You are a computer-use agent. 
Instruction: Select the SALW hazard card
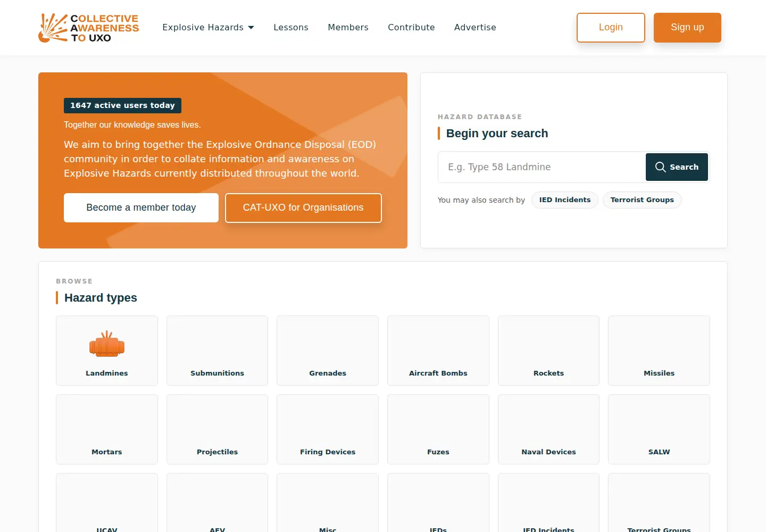point(659,429)
